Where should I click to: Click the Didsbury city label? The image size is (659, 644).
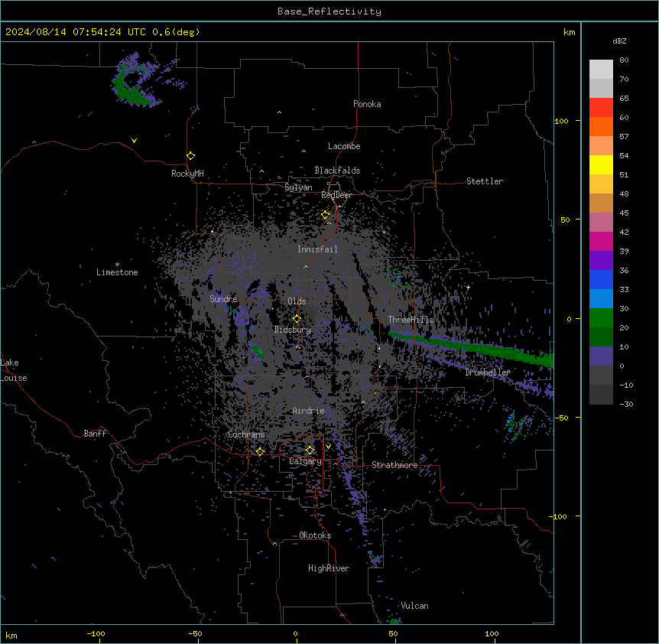tap(293, 330)
